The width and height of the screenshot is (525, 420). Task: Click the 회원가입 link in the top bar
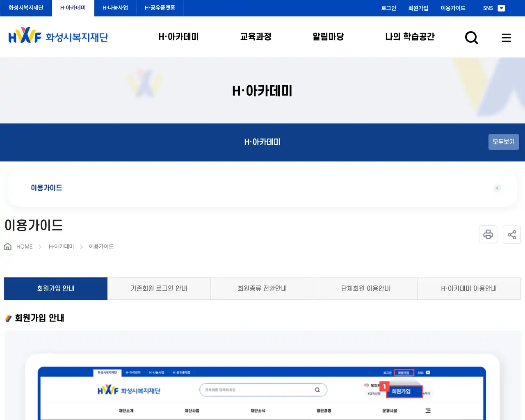[418, 8]
